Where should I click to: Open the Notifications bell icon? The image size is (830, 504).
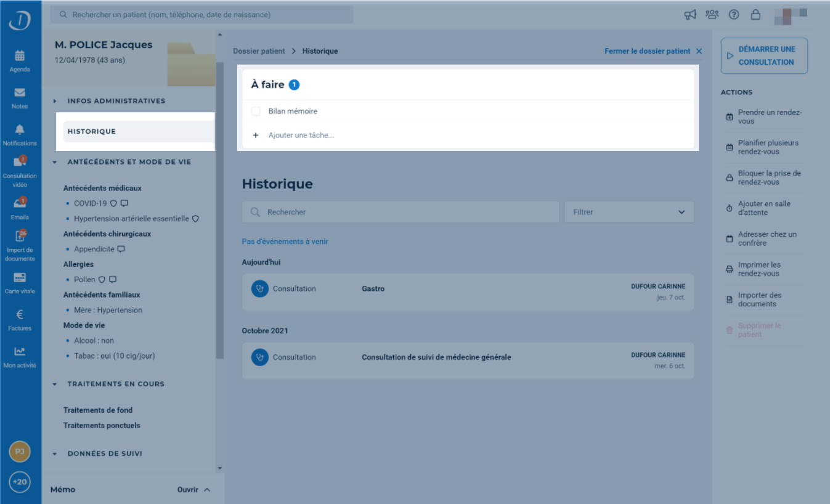pos(20,129)
